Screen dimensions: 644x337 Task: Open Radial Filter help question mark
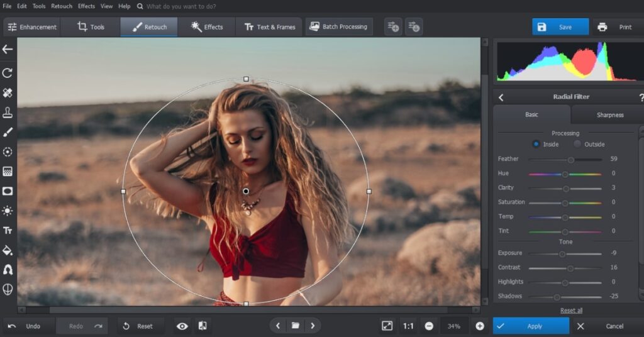tap(641, 97)
